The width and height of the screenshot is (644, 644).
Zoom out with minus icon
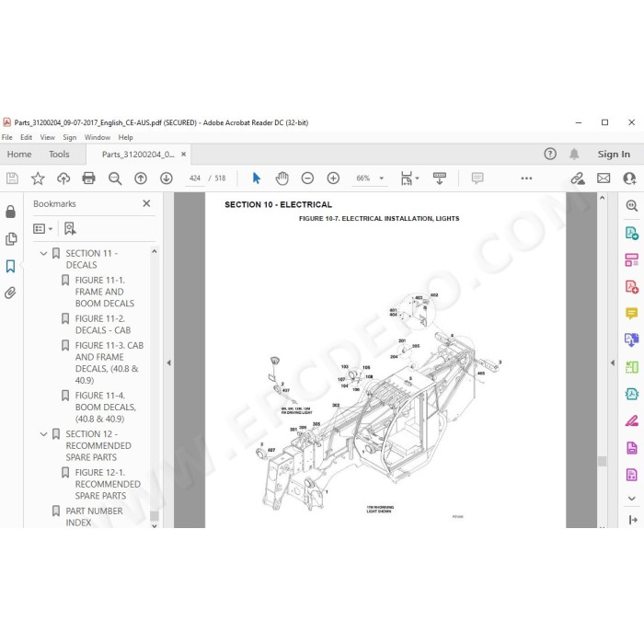pyautogui.click(x=307, y=178)
